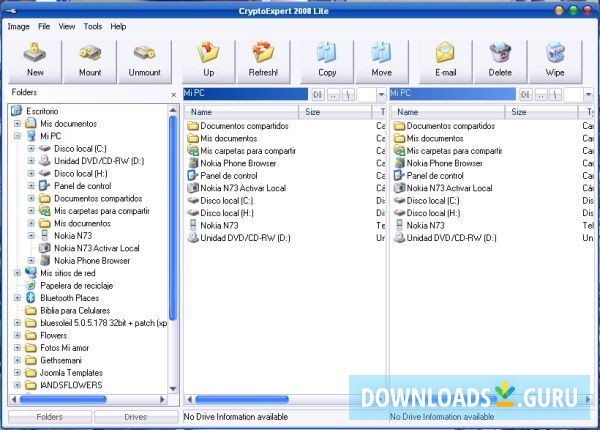The width and height of the screenshot is (600, 430).
Task: Click the E-mail toolbar icon
Action: [446, 61]
